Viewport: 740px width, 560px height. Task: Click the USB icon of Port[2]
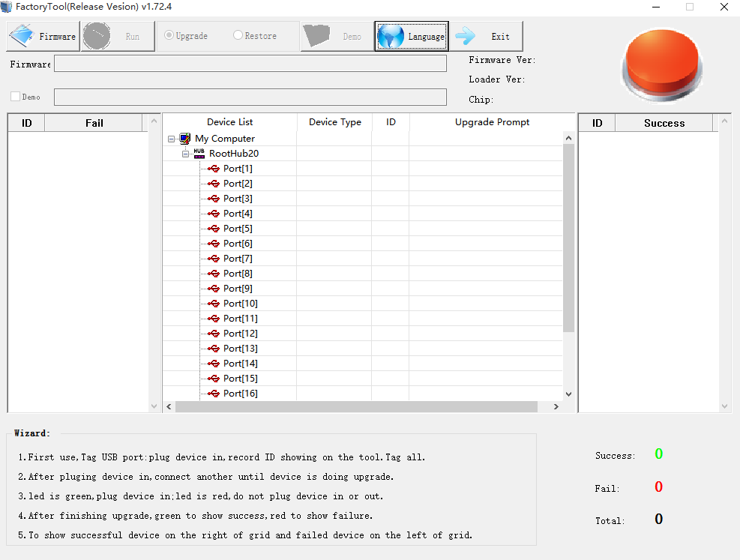coord(214,184)
